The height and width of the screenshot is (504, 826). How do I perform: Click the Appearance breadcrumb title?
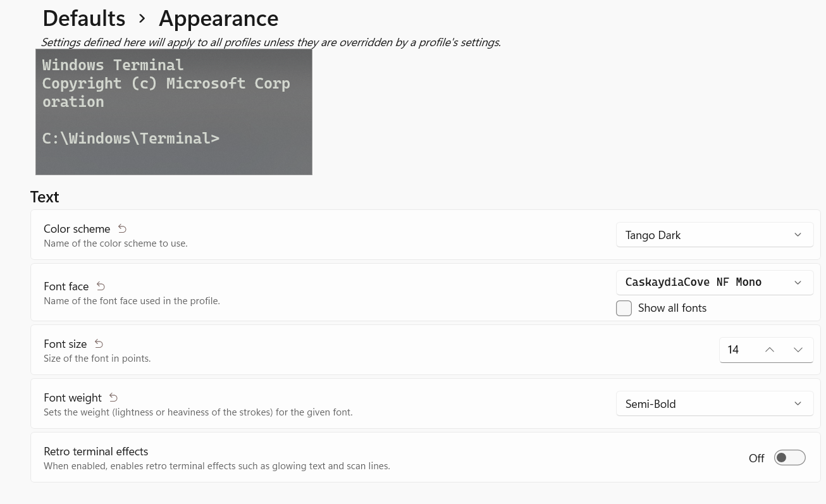(x=218, y=18)
